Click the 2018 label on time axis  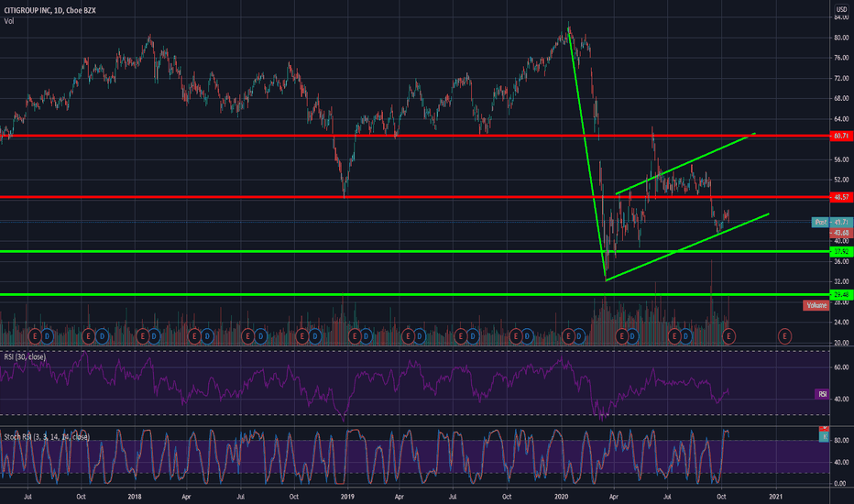click(135, 497)
